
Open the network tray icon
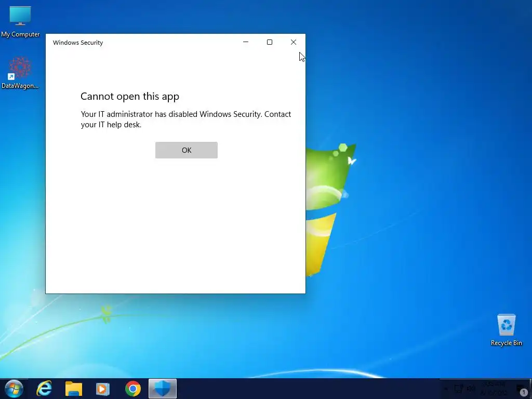coord(458,389)
